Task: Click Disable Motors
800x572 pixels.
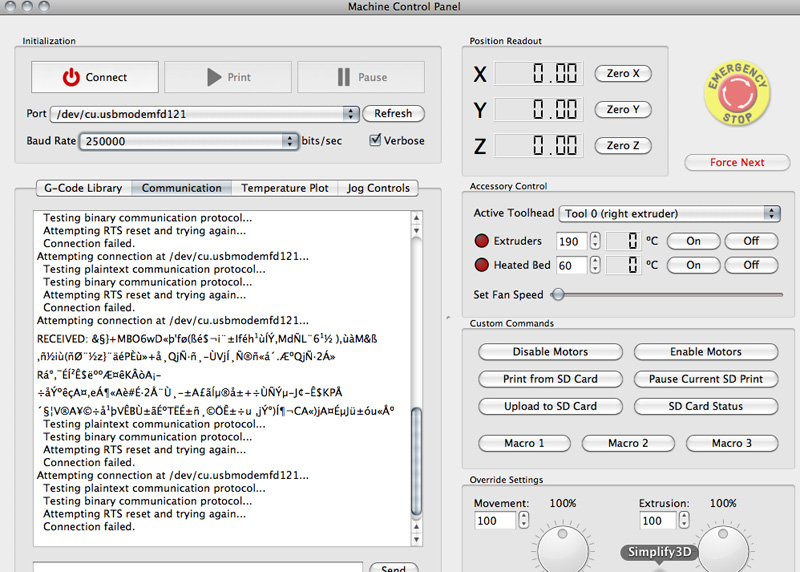Action: [x=550, y=352]
